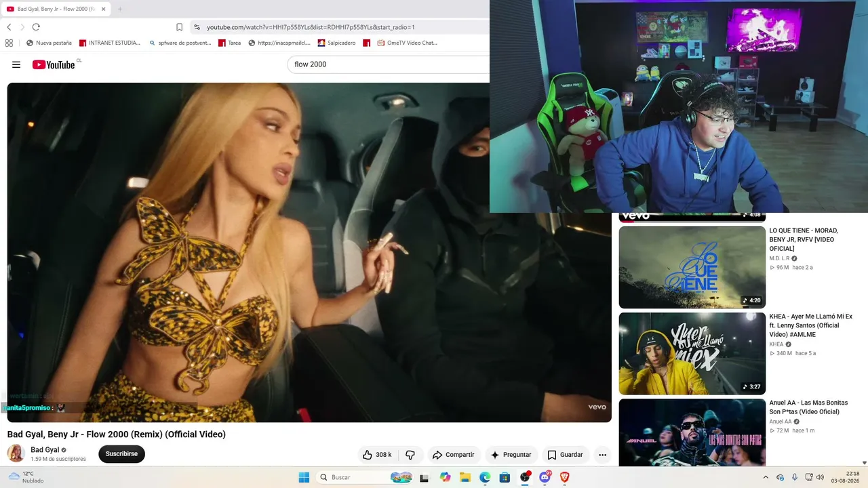The width and height of the screenshot is (868, 488).
Task: Open the YouTube hamburger guide menu
Action: click(16, 65)
